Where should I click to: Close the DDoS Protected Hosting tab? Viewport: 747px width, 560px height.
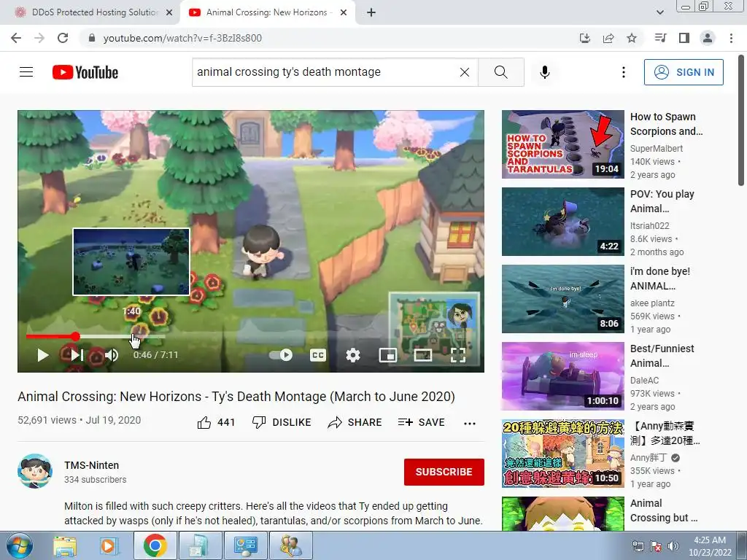169,12
